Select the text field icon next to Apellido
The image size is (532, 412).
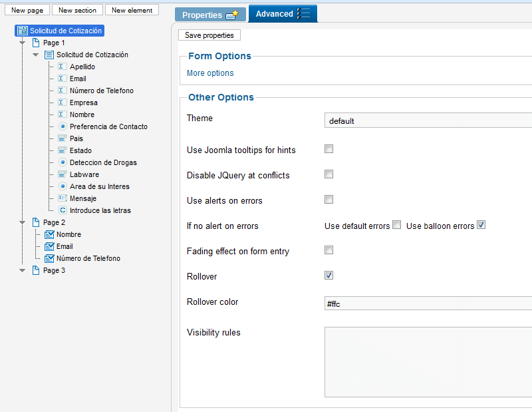(x=62, y=67)
